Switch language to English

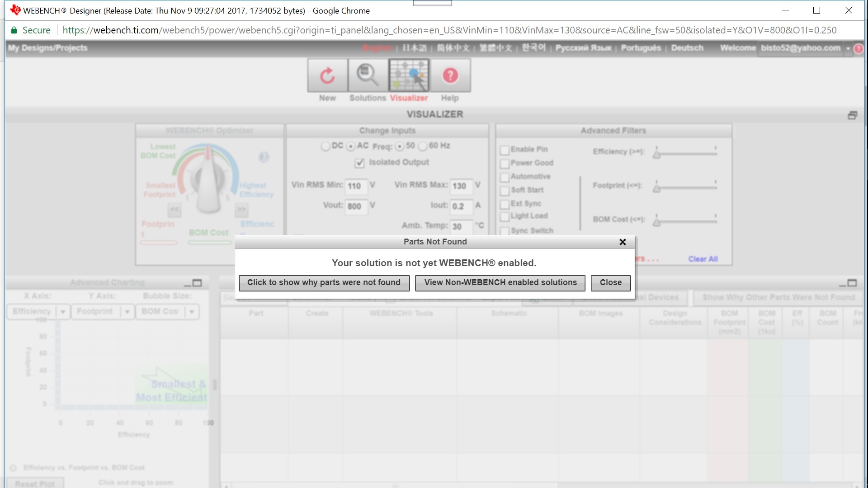click(x=377, y=48)
